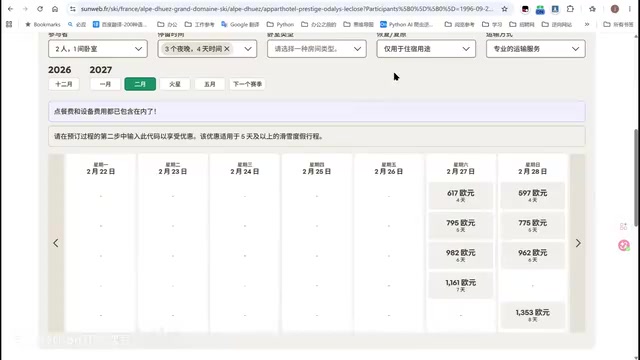Open the user profile avatar
Screen dimensions: 640x360
coord(615,9)
